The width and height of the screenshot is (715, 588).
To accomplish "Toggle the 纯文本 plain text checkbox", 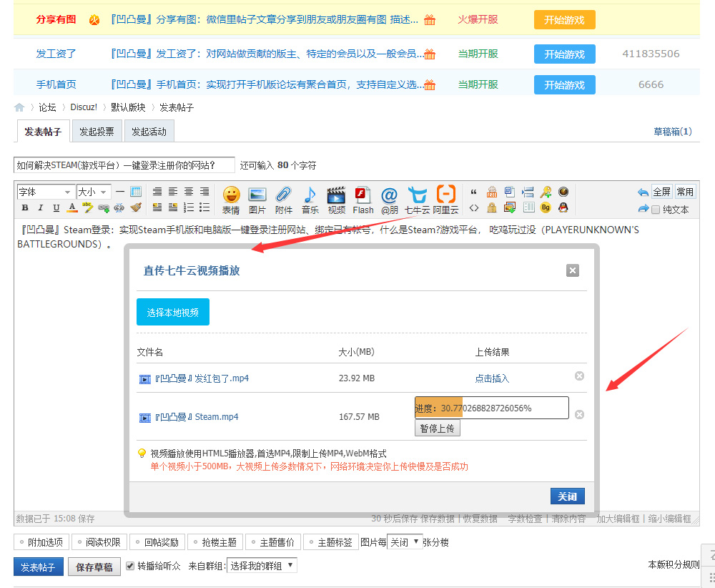I will pyautogui.click(x=656, y=210).
